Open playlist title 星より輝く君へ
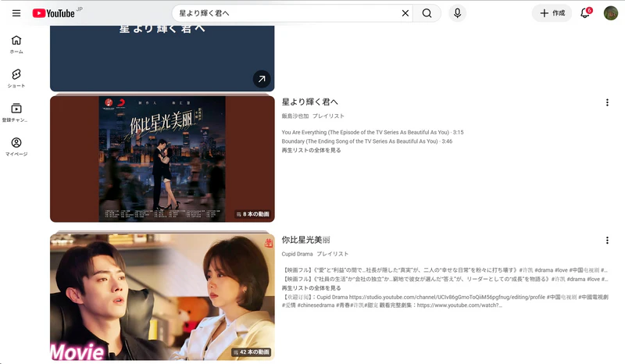 (309, 102)
